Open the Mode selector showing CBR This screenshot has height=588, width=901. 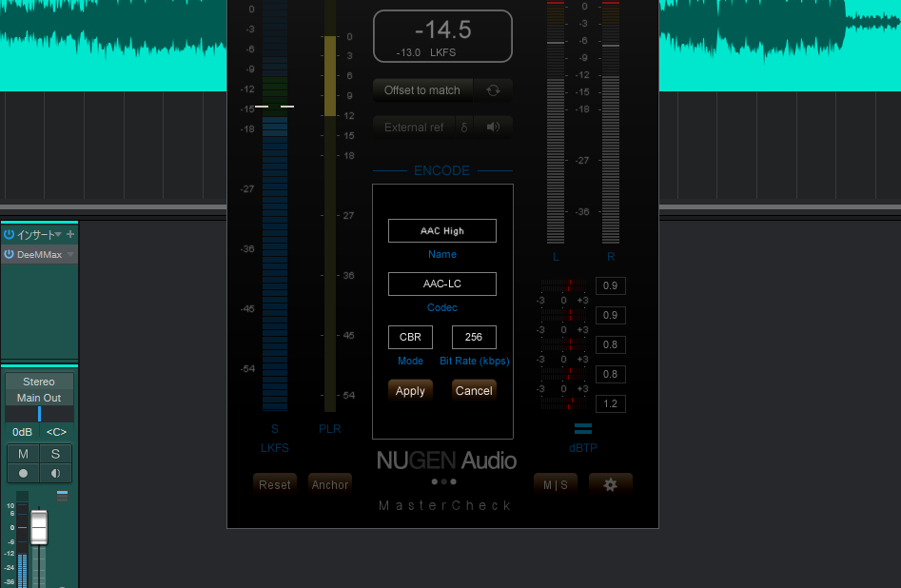tap(410, 337)
